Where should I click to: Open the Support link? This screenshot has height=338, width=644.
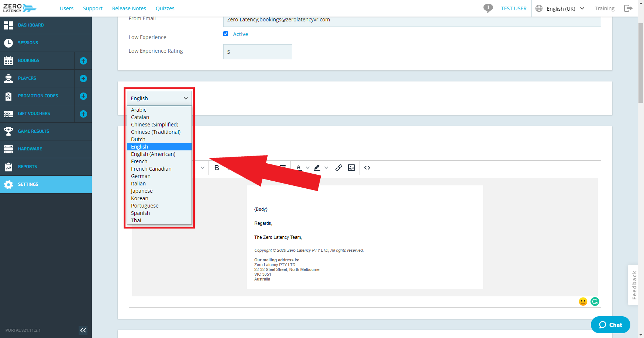pos(93,8)
